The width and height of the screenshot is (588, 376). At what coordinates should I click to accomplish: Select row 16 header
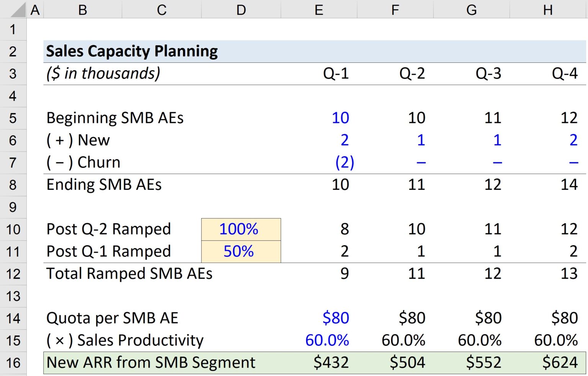click(x=13, y=362)
